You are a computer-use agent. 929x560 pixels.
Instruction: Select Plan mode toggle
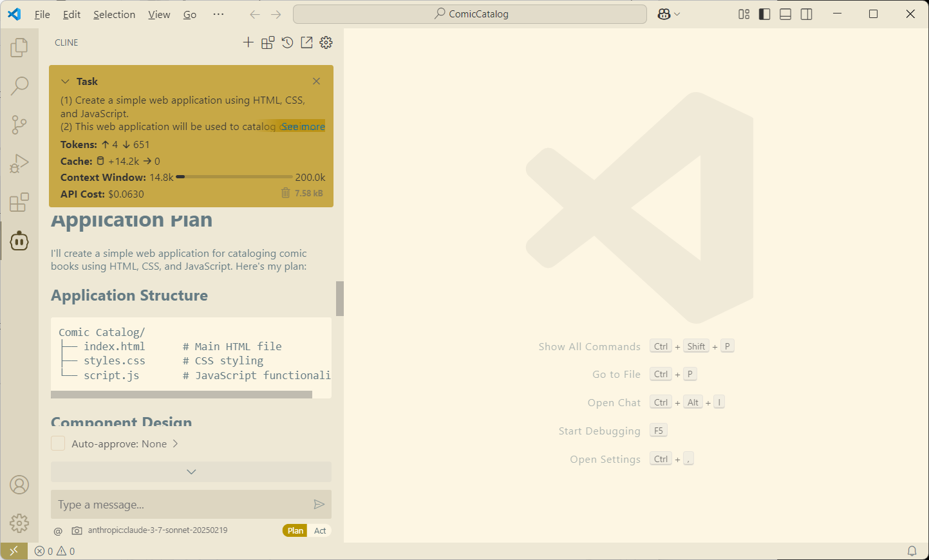[x=296, y=530]
